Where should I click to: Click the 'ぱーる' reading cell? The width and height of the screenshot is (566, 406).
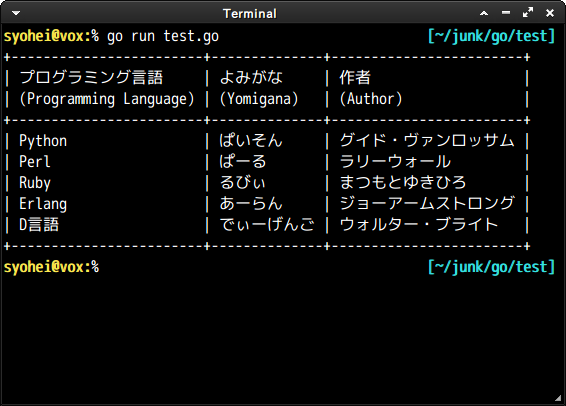coord(243,161)
